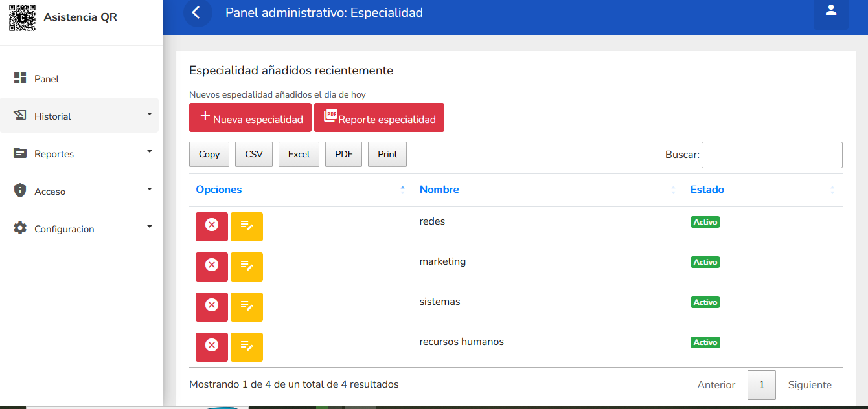Export table with Excel button

(299, 154)
